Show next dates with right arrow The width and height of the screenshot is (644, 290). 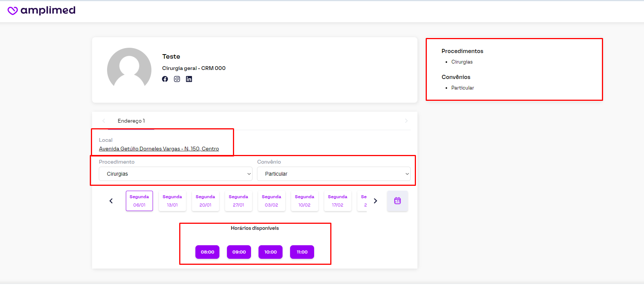point(375,201)
